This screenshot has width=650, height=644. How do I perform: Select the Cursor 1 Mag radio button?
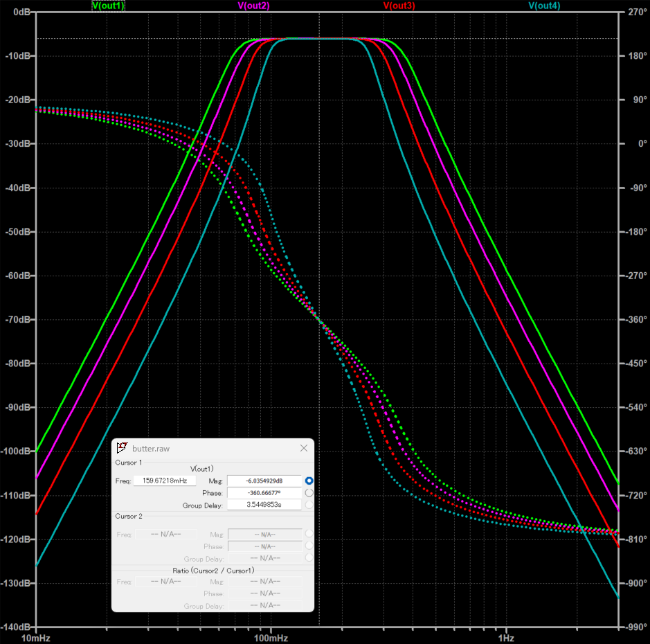coord(309,481)
